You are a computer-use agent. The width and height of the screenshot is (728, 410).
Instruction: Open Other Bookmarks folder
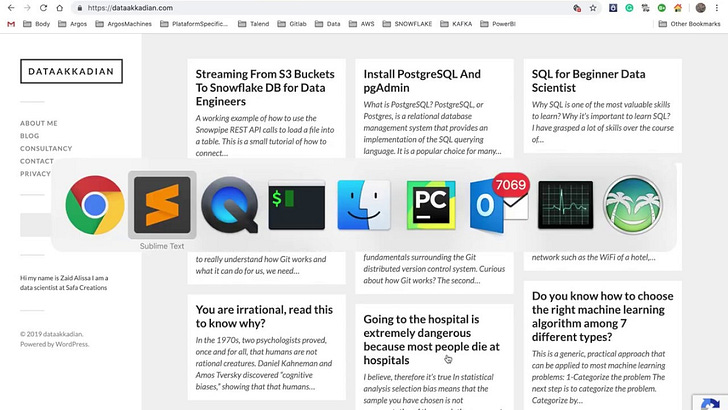coord(689,24)
